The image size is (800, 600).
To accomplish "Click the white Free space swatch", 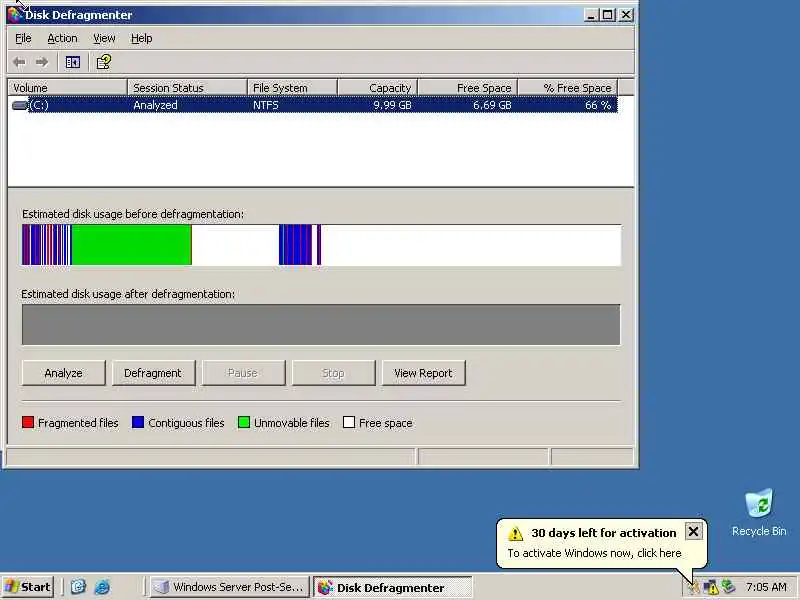I will (x=349, y=422).
